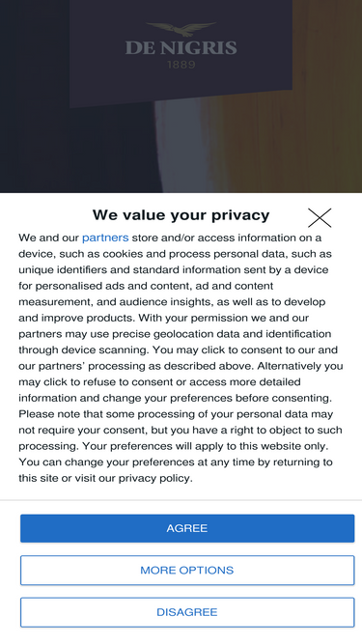The height and width of the screenshot is (644, 362).
Task: Click the De Nigris logo text
Action: click(181, 47)
